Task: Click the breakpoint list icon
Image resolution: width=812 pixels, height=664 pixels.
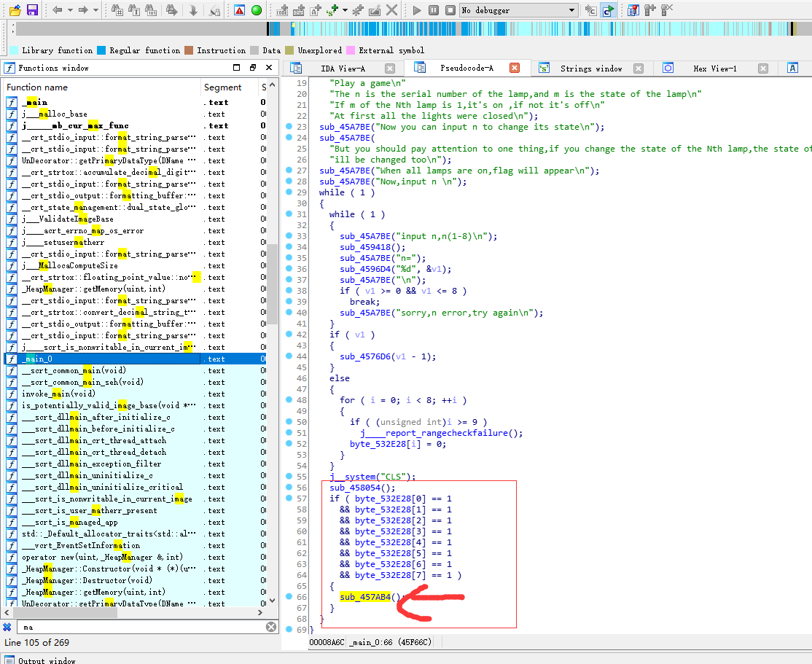Action: click(633, 10)
